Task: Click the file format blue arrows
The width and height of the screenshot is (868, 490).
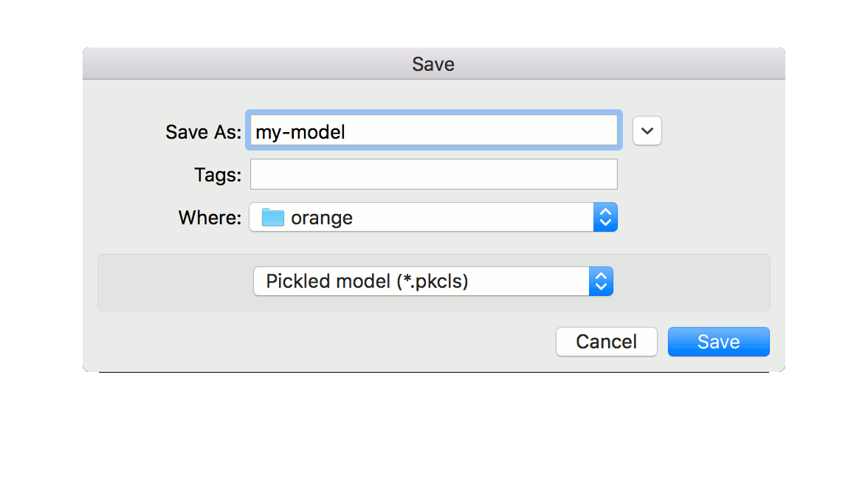Action: tap(601, 281)
